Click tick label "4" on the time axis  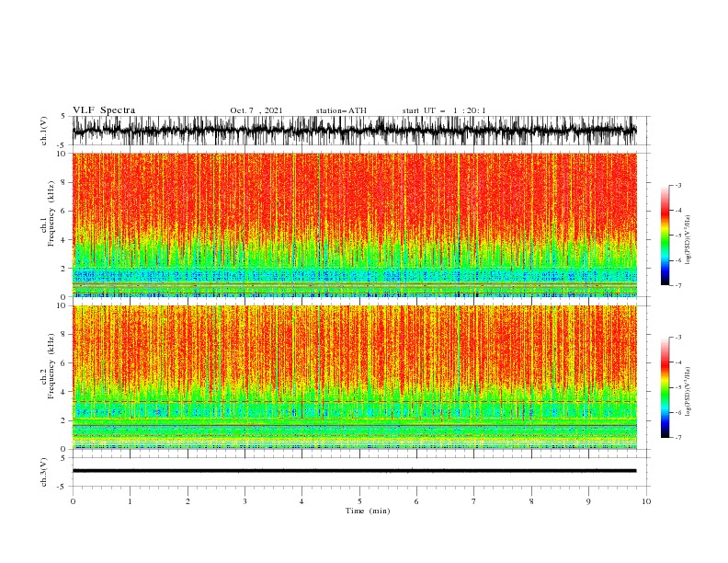(x=301, y=501)
